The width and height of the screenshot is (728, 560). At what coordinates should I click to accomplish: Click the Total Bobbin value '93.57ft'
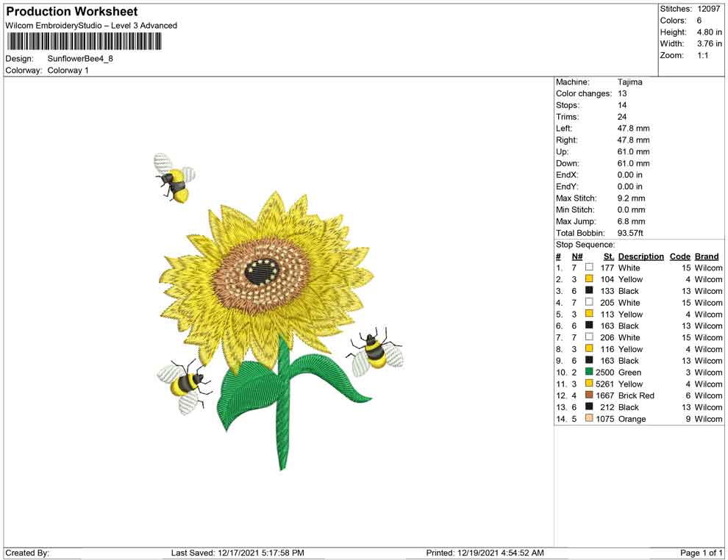pyautogui.click(x=630, y=233)
